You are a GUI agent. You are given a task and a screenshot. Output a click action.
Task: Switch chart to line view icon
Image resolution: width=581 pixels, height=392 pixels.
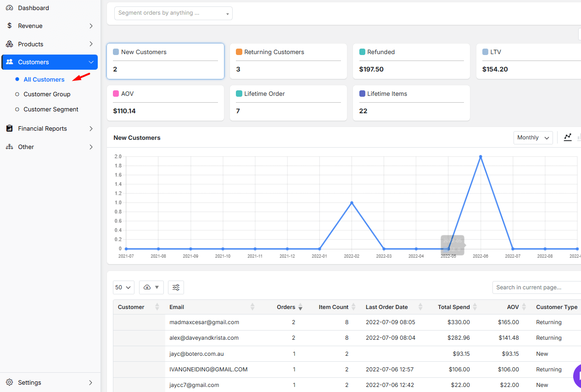point(568,137)
